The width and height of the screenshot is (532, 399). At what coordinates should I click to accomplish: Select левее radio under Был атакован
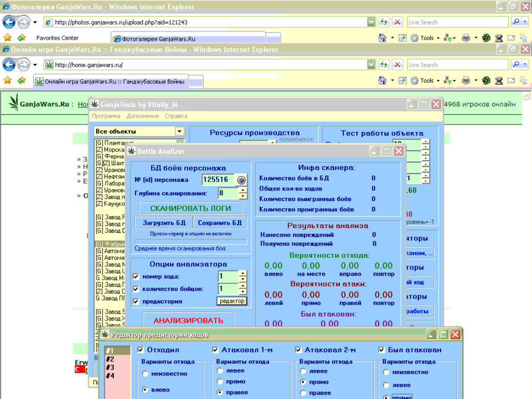tap(386, 385)
